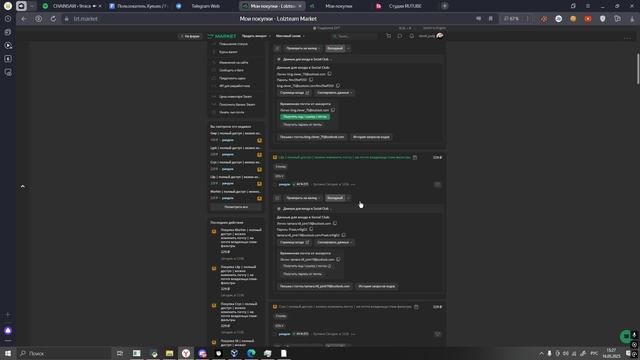Click 'Посмотреть все' under viewed accounts
This screenshot has height=360, width=640.
pyautogui.click(x=236, y=207)
